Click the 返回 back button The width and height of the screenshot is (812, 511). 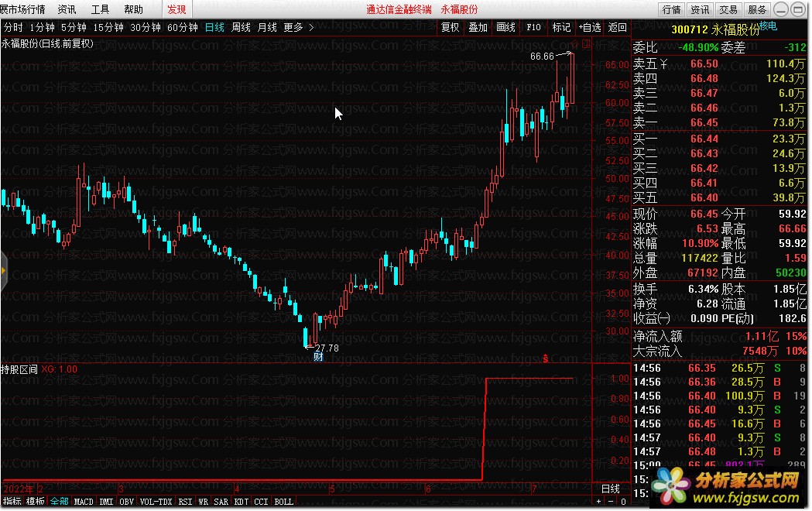coord(617,27)
